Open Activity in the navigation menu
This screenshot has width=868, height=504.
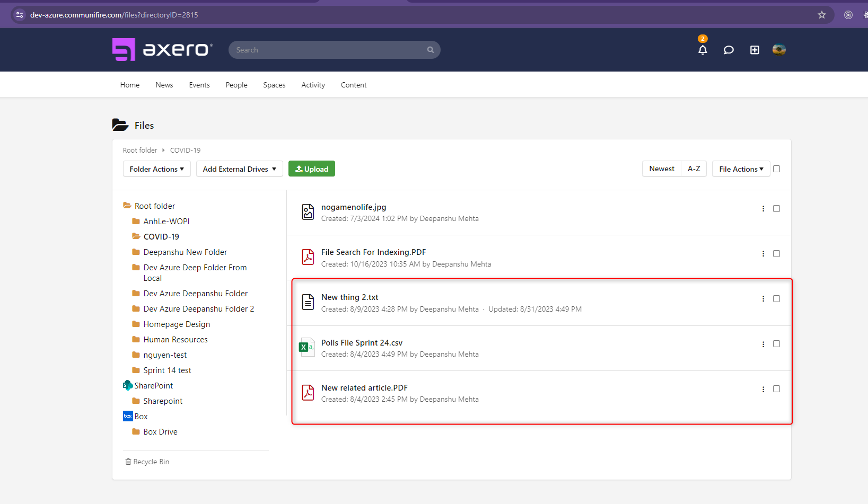[313, 85]
